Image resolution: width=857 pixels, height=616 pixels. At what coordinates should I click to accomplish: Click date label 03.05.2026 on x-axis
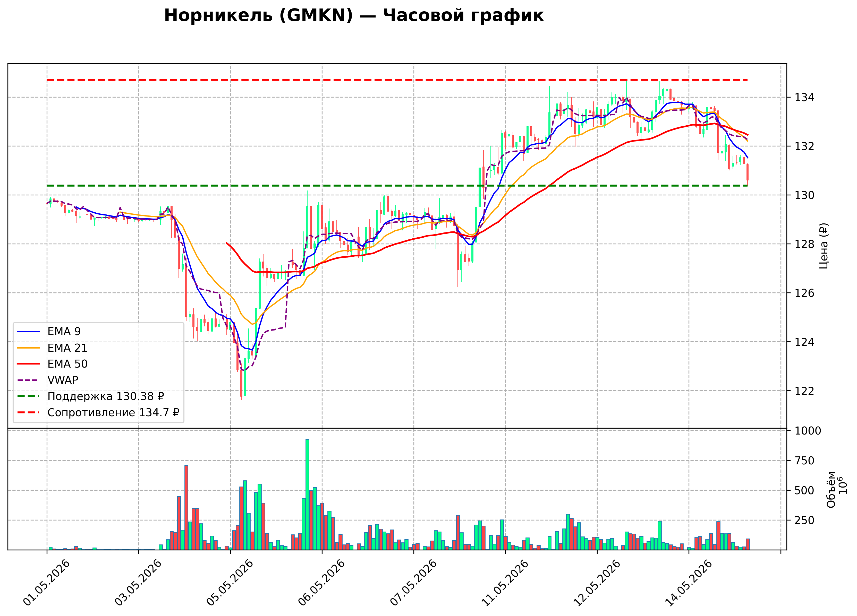138,583
